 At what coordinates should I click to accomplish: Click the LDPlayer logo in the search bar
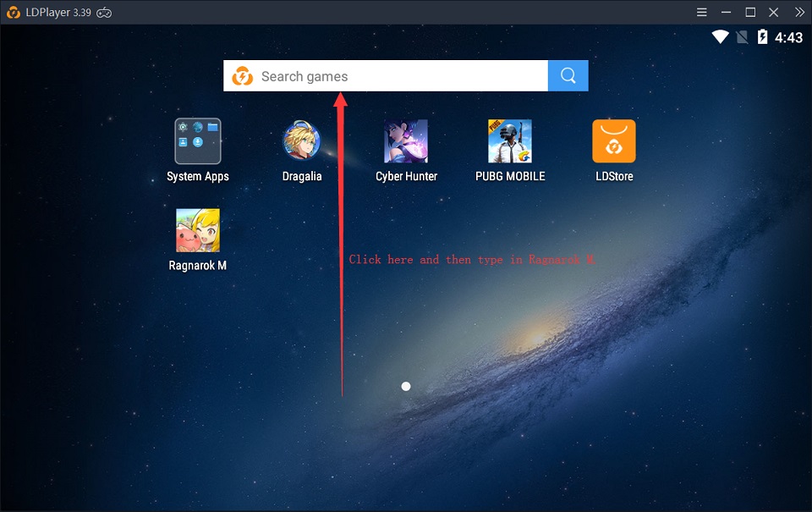(243, 76)
